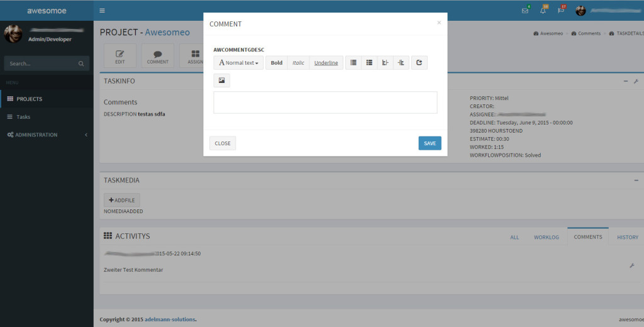
Task: Open the Awesomeo project title link
Action: [167, 32]
